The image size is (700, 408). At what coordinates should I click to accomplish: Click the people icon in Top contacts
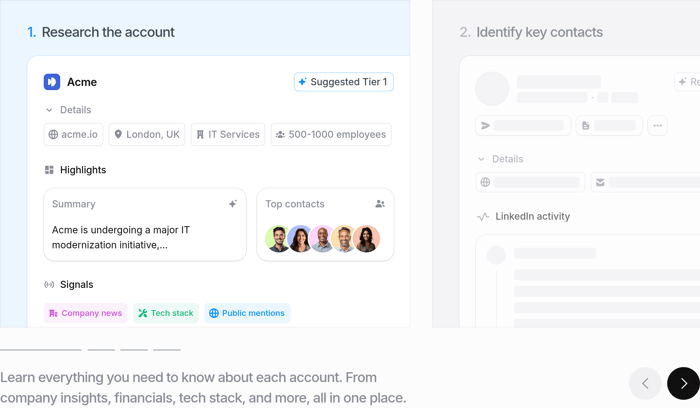pos(380,204)
